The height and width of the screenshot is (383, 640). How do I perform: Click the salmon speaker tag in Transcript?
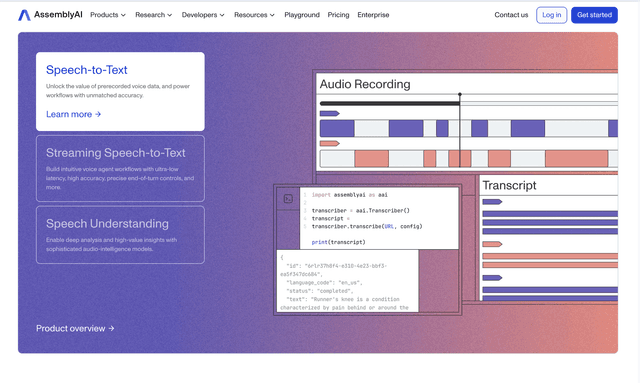[492, 244]
